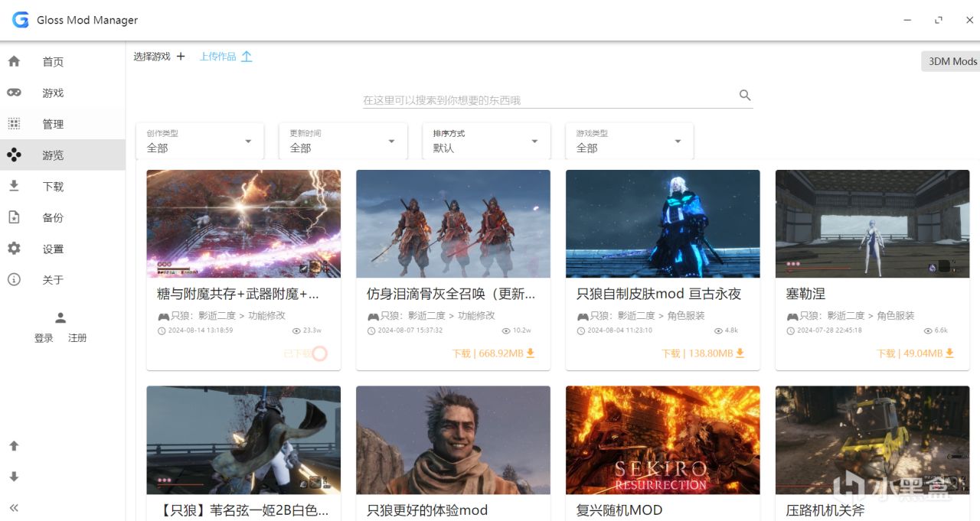Click the up arrow icon in sidebar bottom
Viewport: 980px width, 521px height.
[14, 445]
